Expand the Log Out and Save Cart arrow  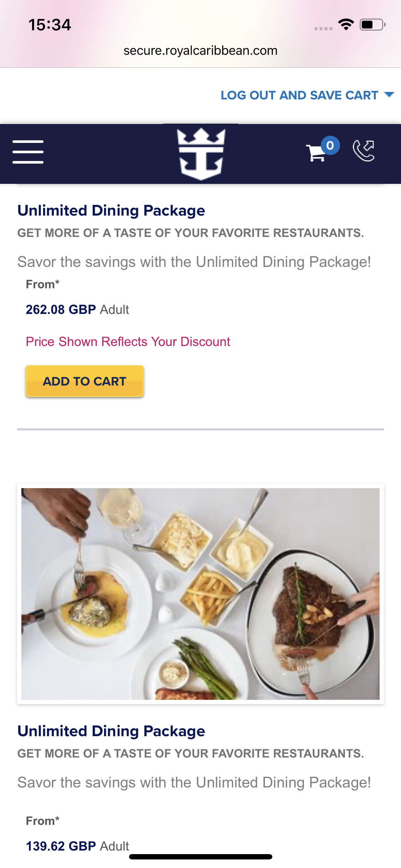point(389,94)
